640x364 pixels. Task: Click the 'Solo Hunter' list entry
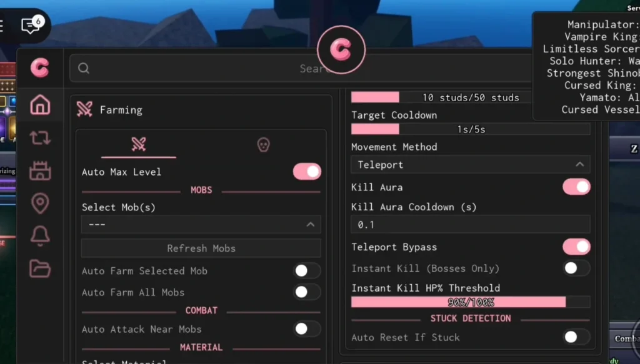[594, 61]
